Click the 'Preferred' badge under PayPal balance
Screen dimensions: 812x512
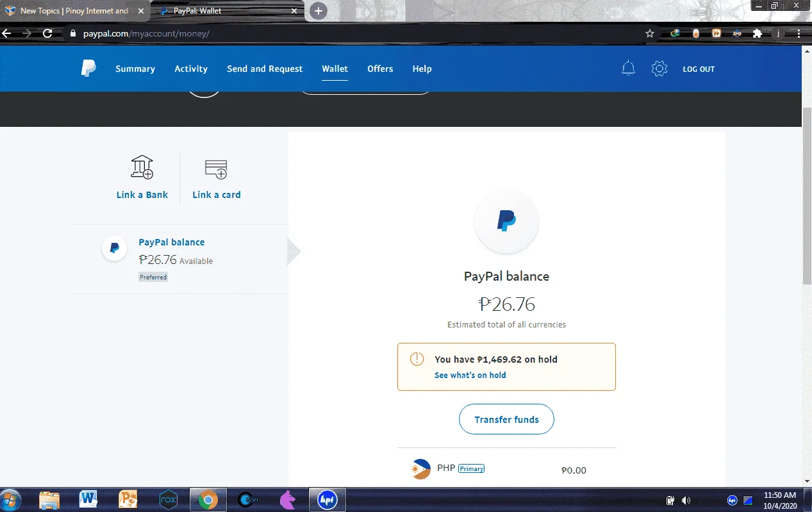(x=153, y=277)
